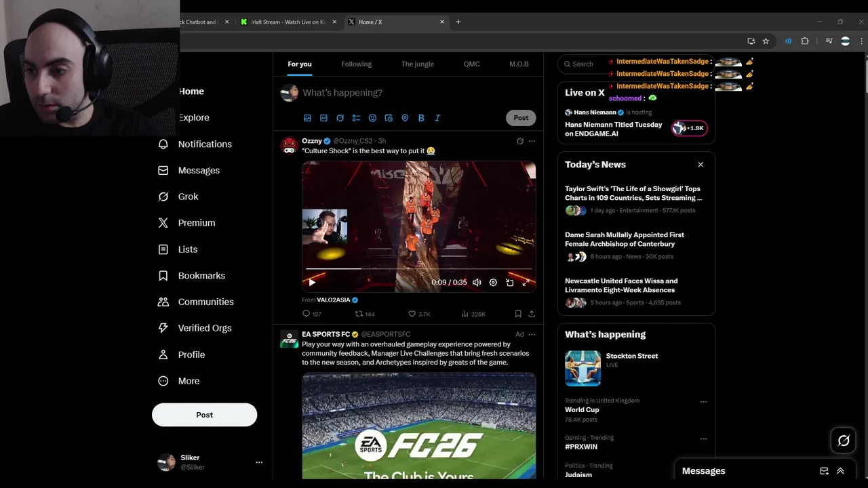Screen dimensions: 868x488
Task: View analytics of Ozzny's post 328K views
Action: (x=473, y=314)
